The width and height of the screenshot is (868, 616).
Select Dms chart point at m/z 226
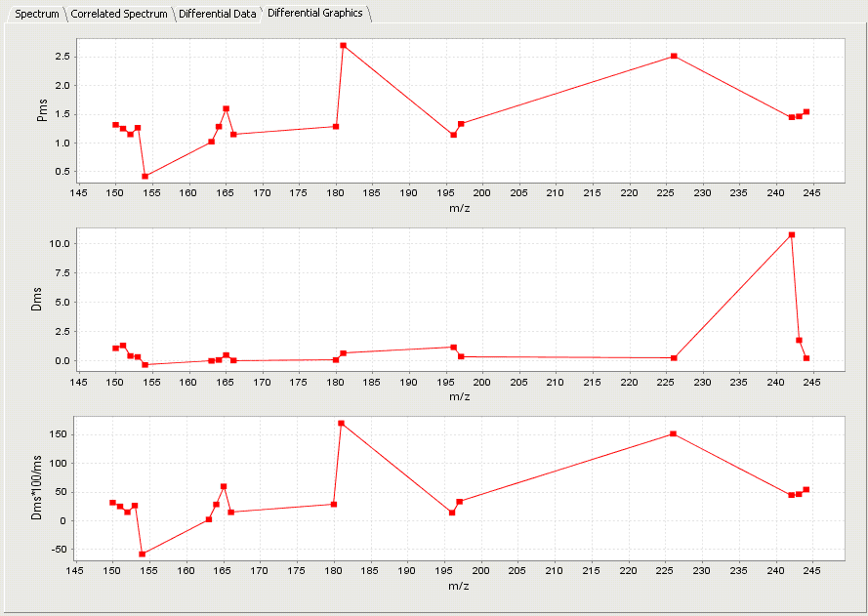pyautogui.click(x=674, y=357)
